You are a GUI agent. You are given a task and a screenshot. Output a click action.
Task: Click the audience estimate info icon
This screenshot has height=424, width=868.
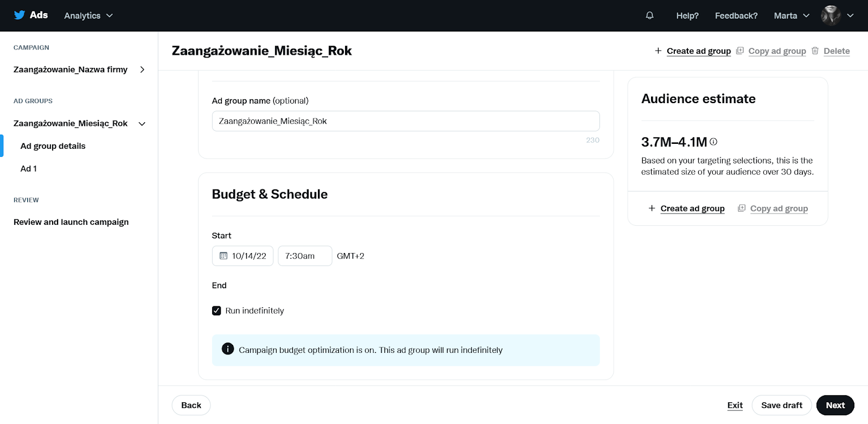point(713,142)
